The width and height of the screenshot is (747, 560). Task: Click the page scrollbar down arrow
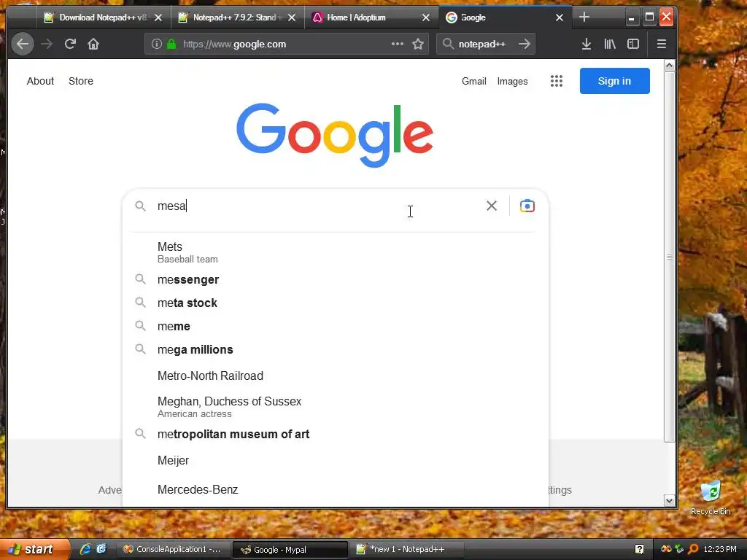tap(670, 500)
